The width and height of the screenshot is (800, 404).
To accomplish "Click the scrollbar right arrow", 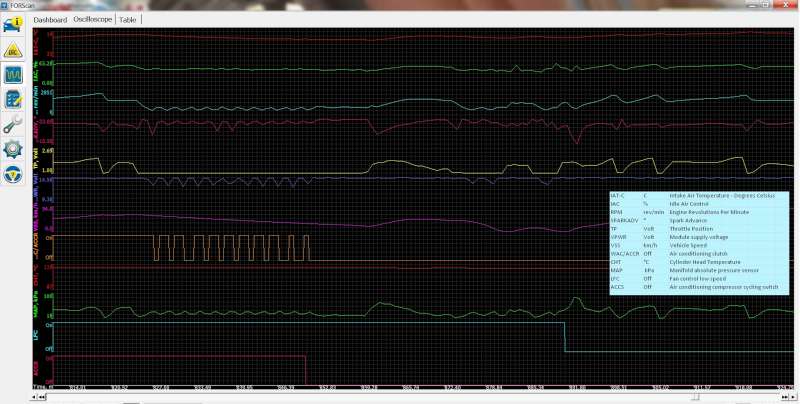I will coord(794,398).
